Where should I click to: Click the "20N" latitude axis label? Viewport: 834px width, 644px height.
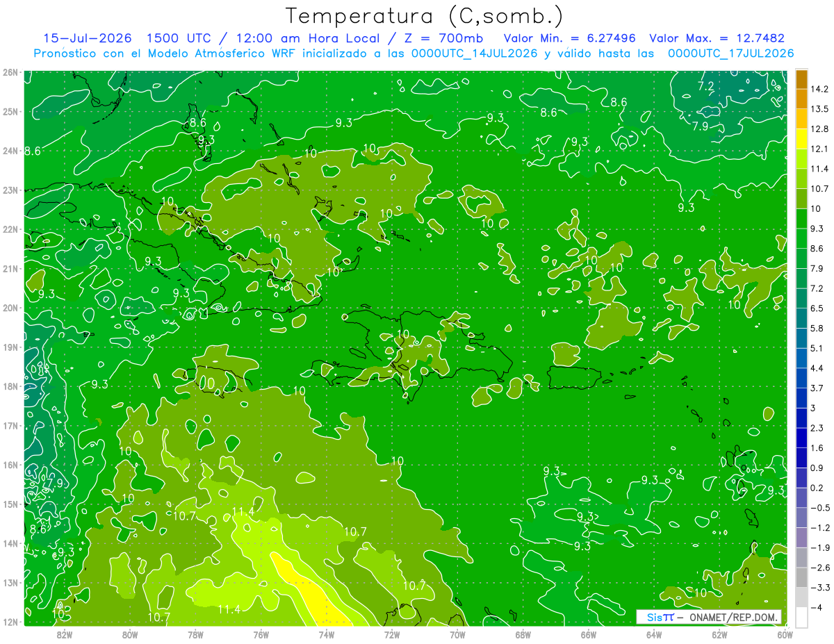click(x=10, y=308)
